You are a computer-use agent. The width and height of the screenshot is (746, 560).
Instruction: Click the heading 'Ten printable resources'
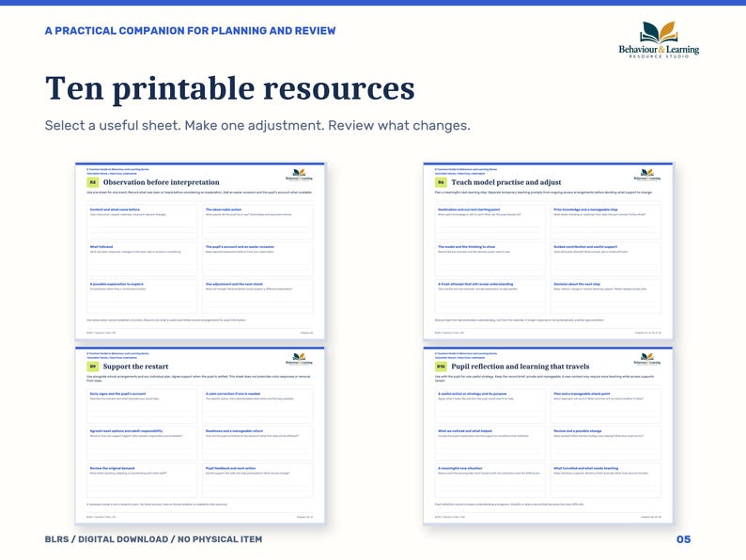click(230, 88)
